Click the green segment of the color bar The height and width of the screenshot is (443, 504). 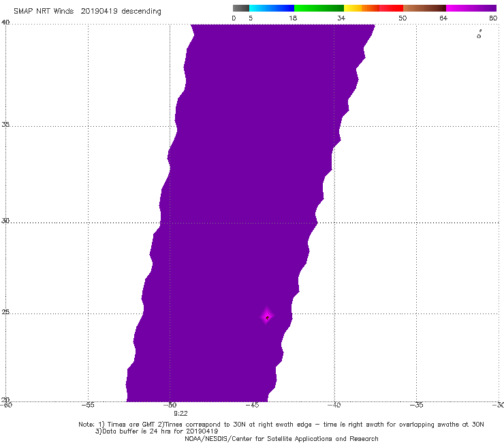click(x=319, y=8)
